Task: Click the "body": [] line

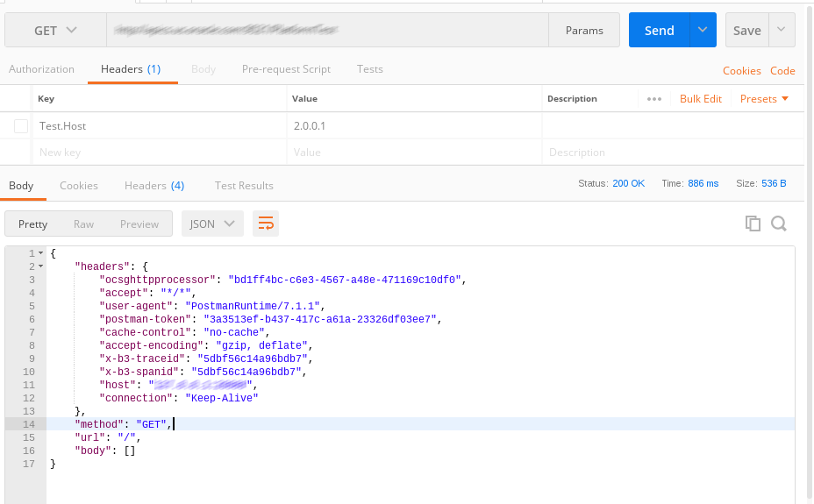Action: tap(105, 451)
